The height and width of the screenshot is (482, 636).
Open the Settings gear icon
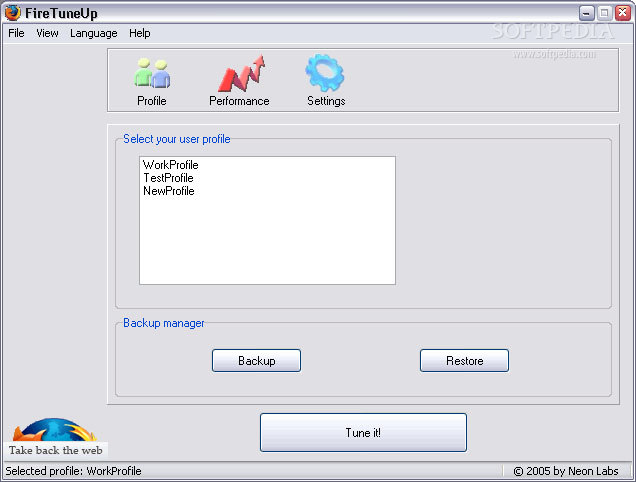click(x=325, y=73)
